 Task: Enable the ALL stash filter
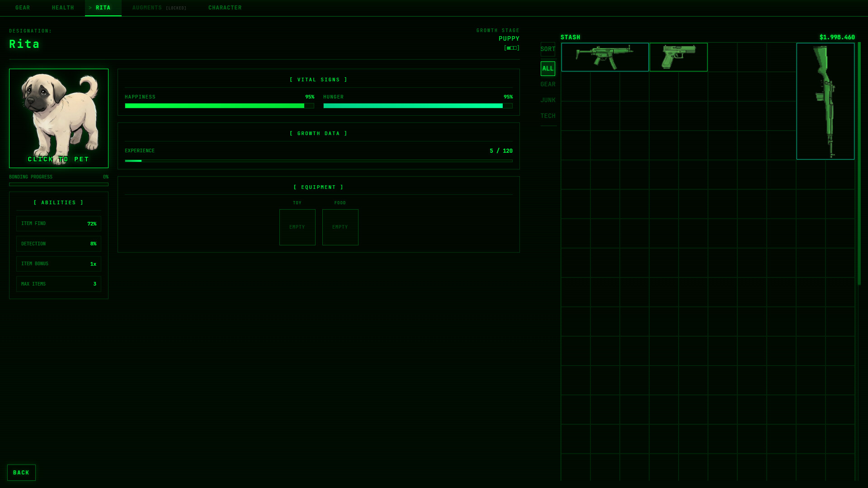coord(547,68)
